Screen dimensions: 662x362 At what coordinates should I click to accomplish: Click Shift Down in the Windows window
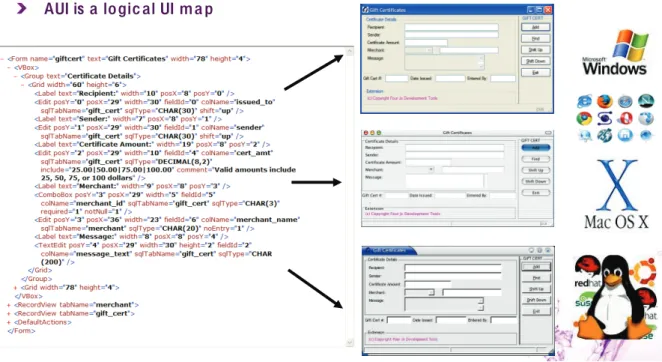click(x=535, y=61)
